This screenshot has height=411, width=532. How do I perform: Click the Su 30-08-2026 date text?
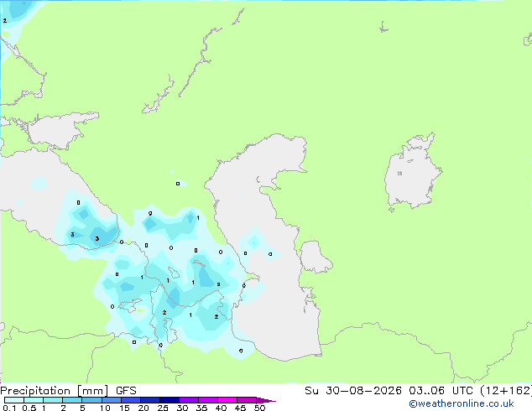pyautogui.click(x=353, y=391)
